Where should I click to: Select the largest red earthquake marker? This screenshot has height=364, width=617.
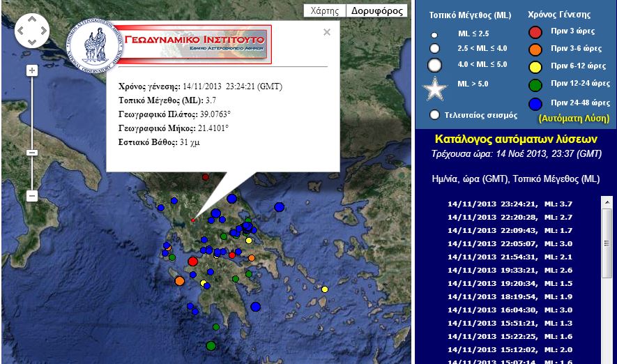[x=193, y=261]
